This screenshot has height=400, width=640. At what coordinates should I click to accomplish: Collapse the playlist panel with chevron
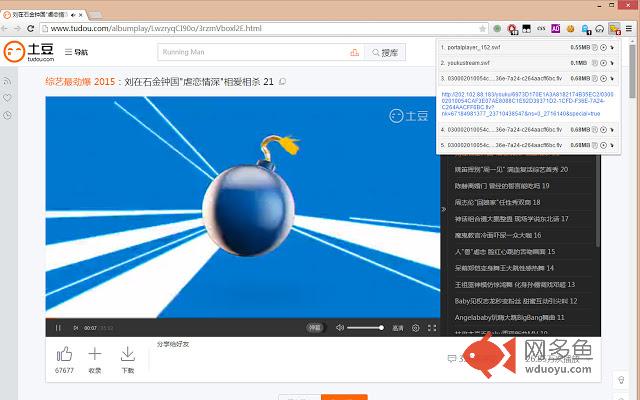(444, 209)
